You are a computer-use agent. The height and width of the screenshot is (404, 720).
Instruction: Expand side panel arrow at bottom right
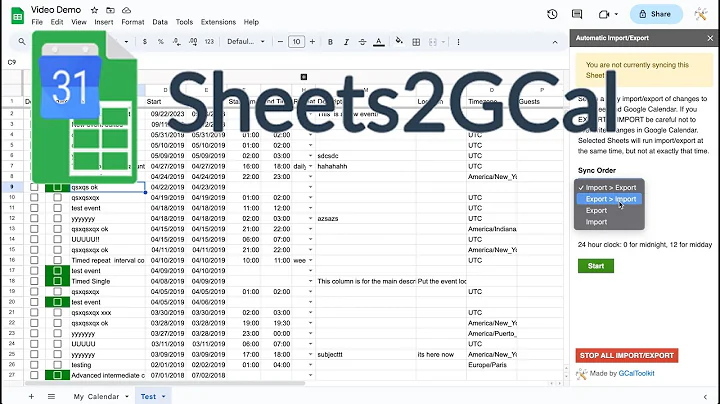(x=705, y=397)
